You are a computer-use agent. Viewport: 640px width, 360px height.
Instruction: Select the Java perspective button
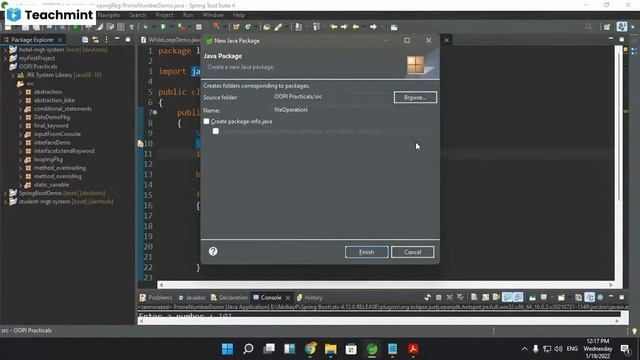pos(622,27)
